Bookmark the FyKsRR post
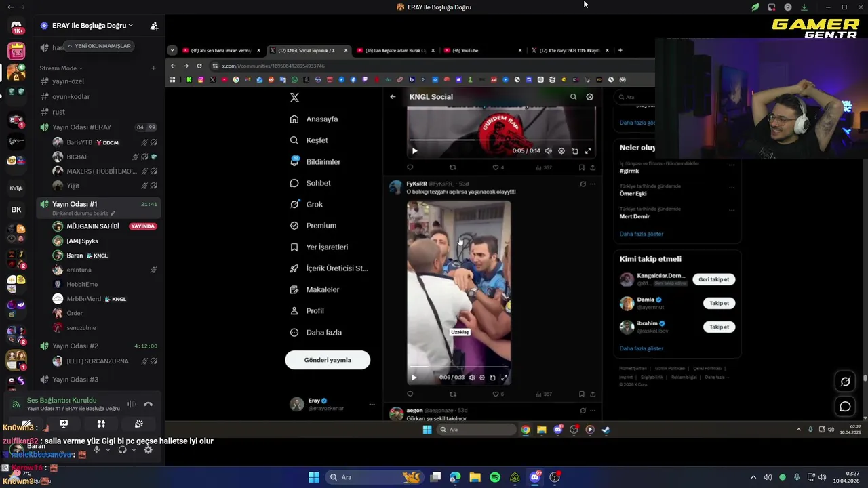 pyautogui.click(x=581, y=394)
